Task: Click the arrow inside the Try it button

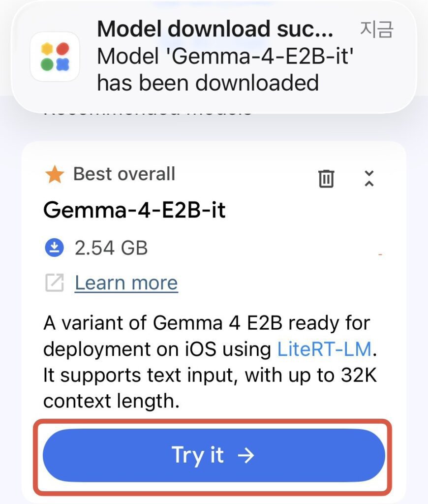Action: pos(245,455)
